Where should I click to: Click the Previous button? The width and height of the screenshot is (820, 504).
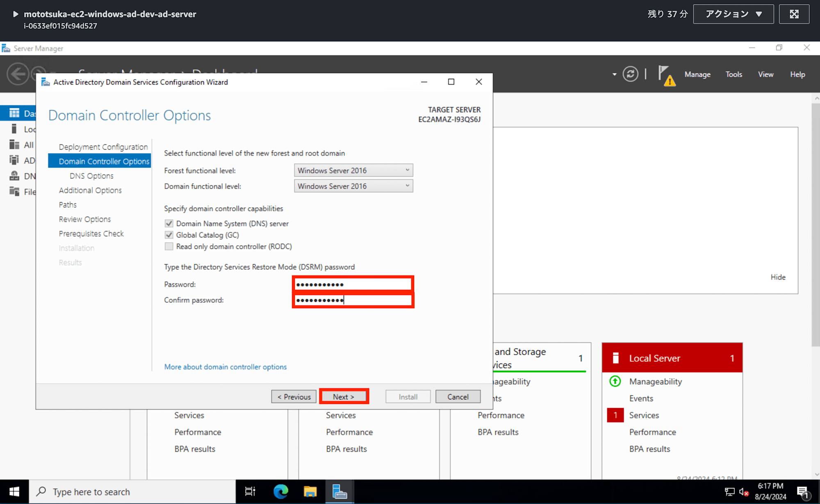pos(294,397)
